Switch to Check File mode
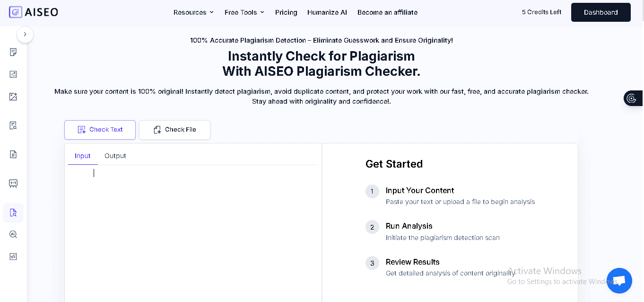The height and width of the screenshot is (302, 644). 174,129
